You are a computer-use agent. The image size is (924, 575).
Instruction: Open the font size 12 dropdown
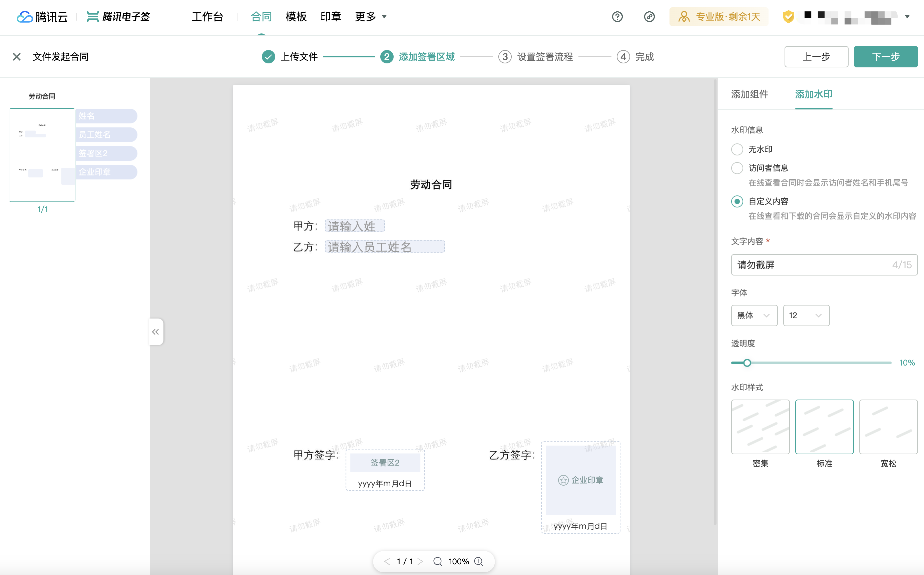806,315
